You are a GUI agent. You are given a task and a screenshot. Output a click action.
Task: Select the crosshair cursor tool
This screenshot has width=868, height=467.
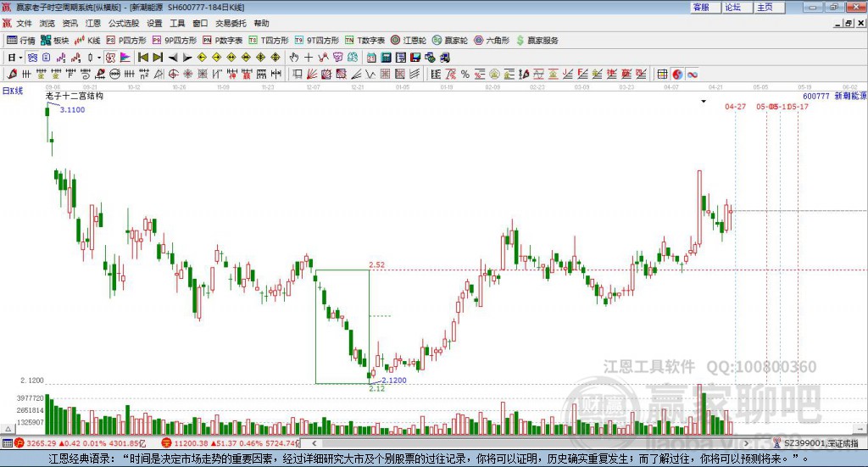309,58
